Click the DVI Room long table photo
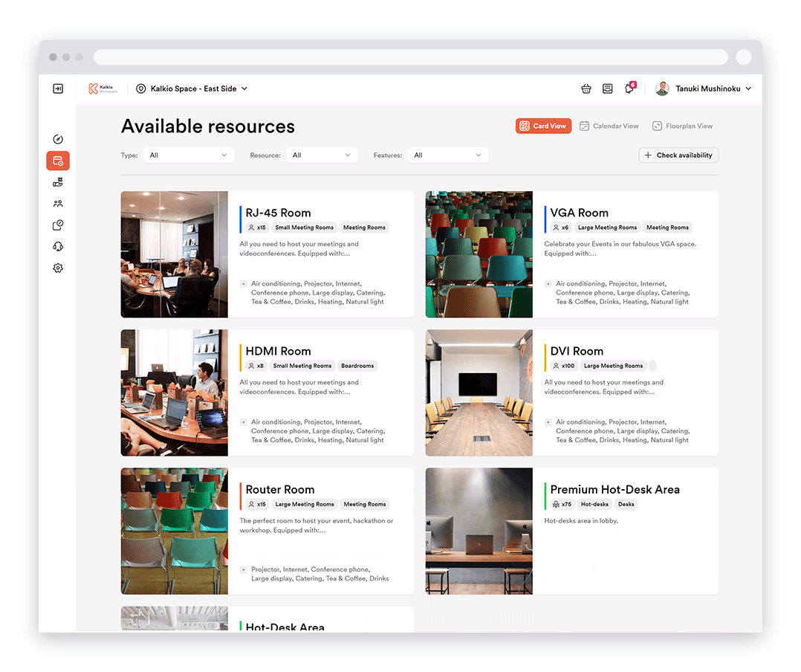801x672 pixels. point(479,393)
